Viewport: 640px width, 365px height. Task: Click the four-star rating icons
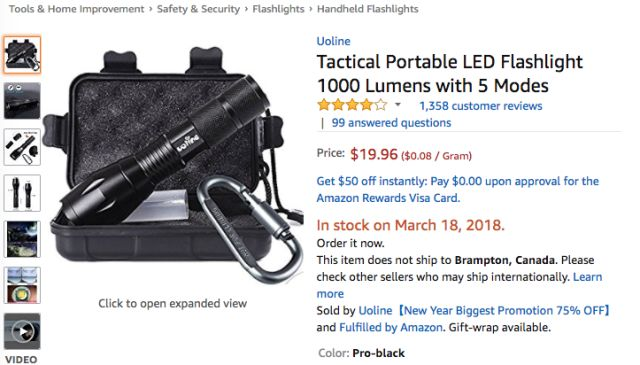(x=352, y=105)
